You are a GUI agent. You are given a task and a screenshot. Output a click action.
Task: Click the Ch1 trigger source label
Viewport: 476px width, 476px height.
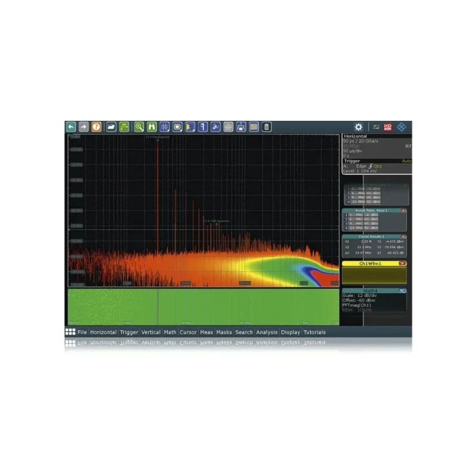(378, 167)
